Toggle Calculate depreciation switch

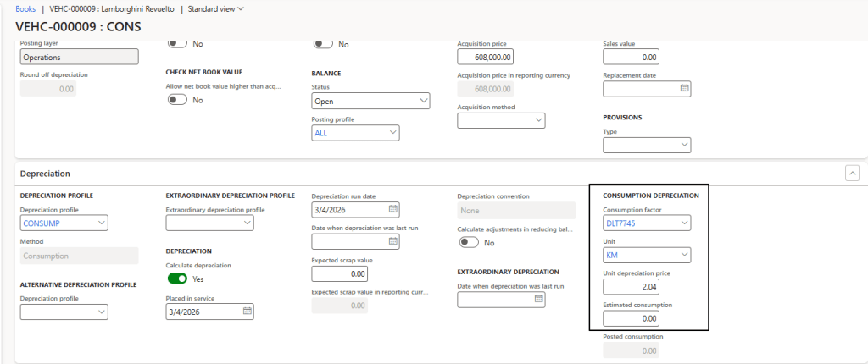click(x=176, y=279)
